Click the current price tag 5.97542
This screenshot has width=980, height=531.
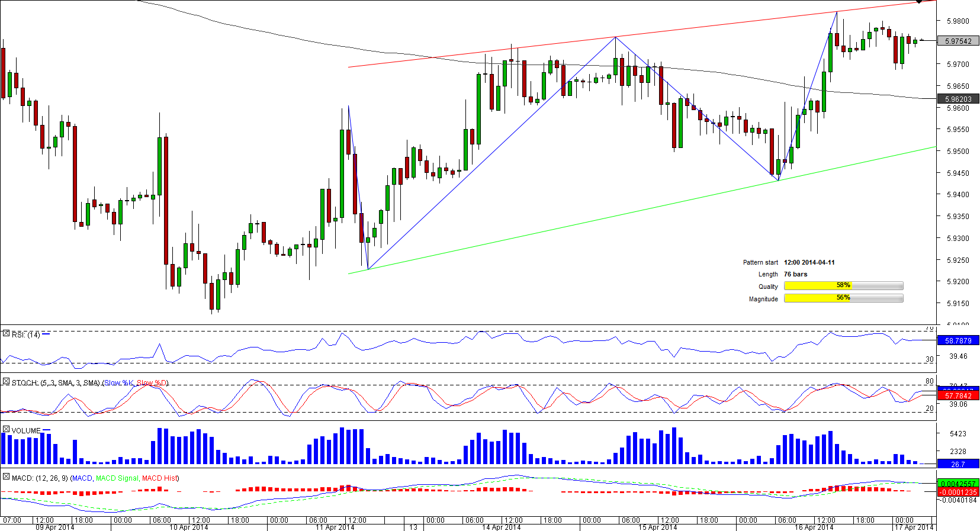point(957,41)
